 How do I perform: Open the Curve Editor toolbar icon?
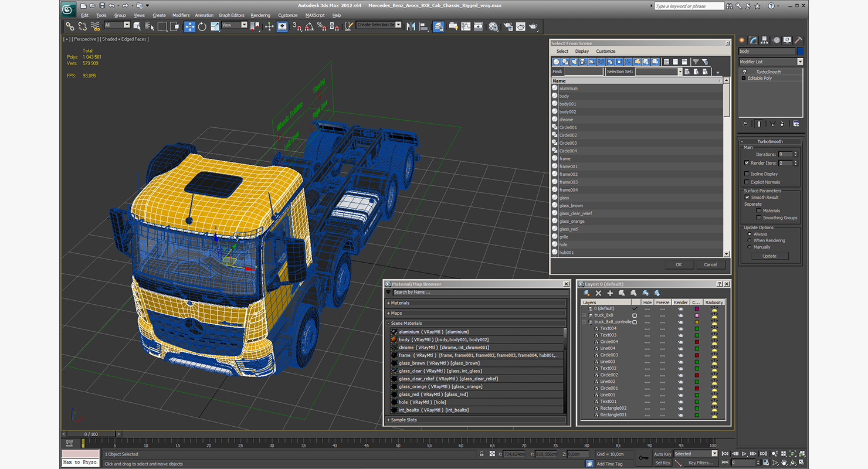click(466, 26)
